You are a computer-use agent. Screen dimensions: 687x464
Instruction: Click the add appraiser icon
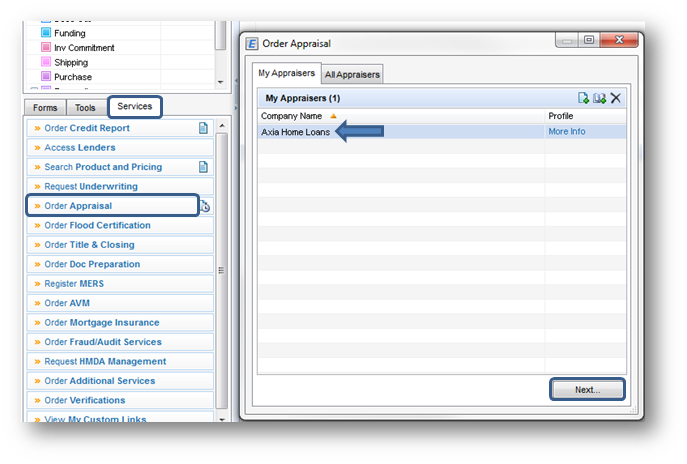tap(583, 98)
